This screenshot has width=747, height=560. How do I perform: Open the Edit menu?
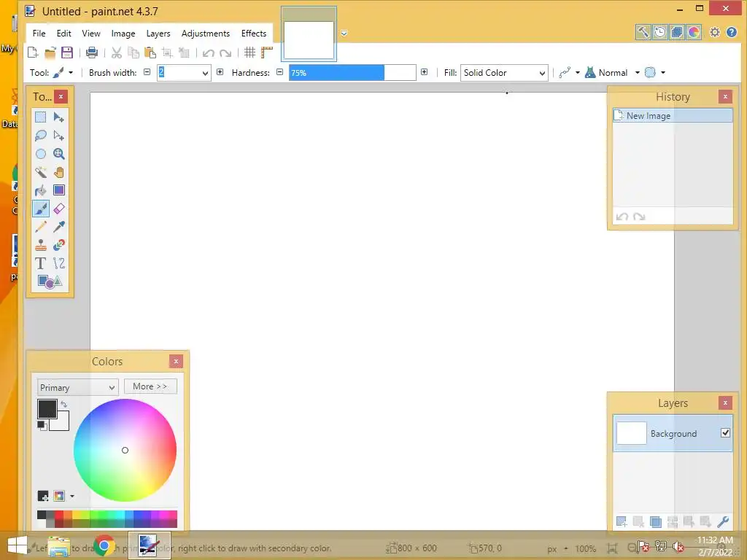click(64, 34)
